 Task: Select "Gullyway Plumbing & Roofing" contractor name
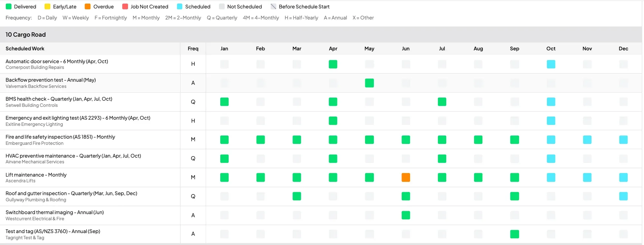point(36,200)
